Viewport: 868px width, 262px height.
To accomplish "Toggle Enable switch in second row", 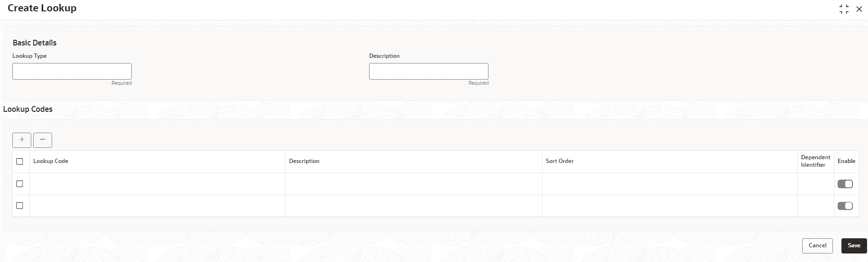I will (845, 206).
